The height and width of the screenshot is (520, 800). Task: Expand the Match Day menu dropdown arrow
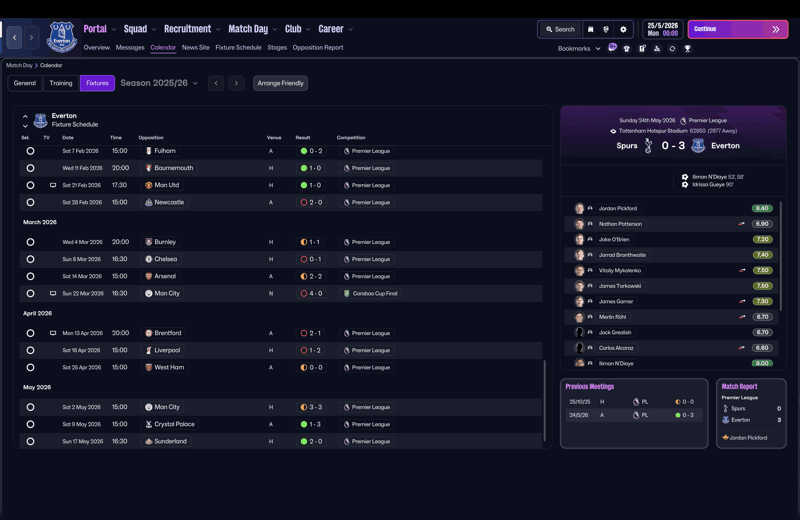(x=274, y=30)
